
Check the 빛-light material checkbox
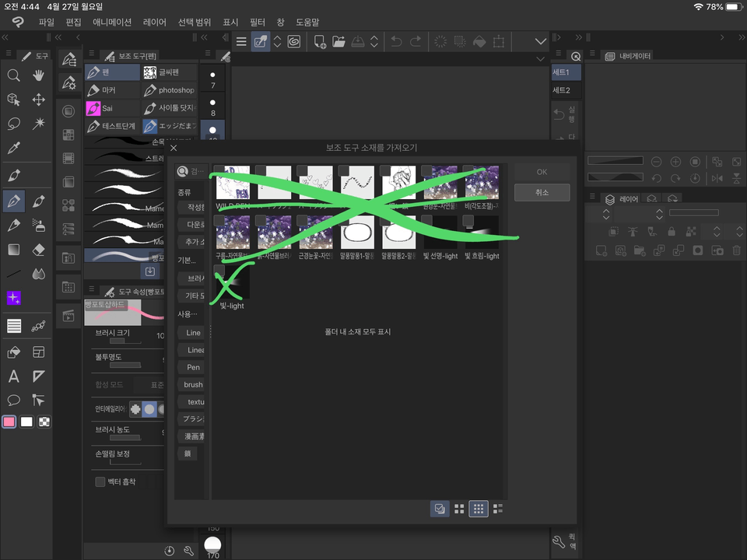[219, 270]
